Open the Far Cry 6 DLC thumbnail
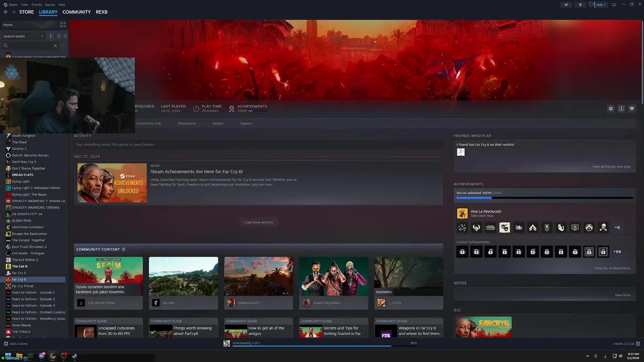This screenshot has width=644, height=362. 484,327
